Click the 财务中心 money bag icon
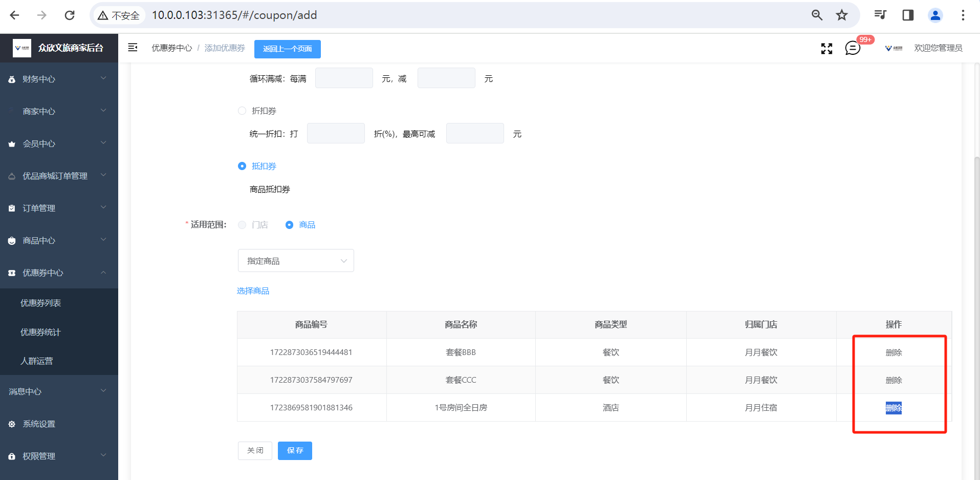Screen dimensions: 980x480 [12, 79]
